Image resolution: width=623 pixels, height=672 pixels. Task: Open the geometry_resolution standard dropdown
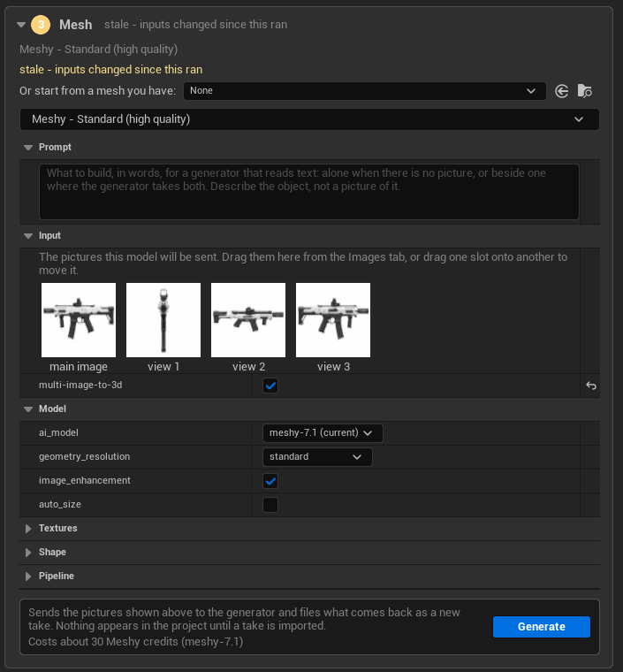click(317, 457)
